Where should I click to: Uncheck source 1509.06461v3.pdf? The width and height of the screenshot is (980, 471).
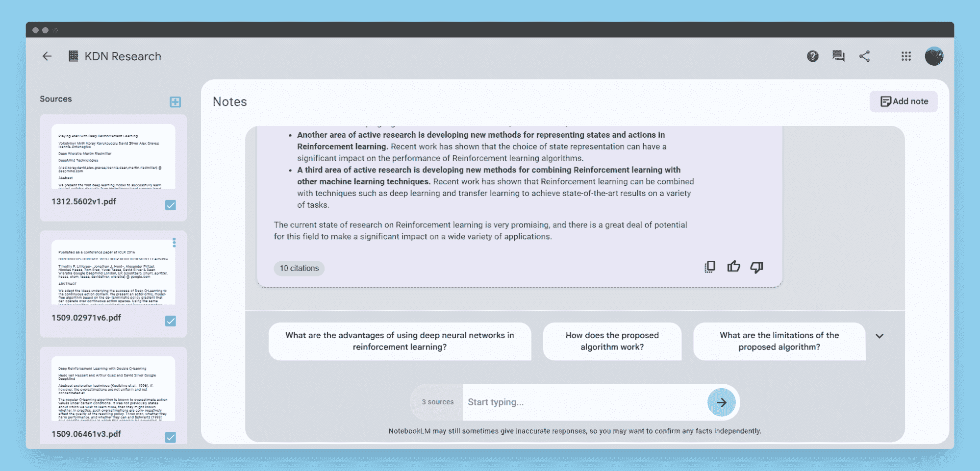pos(171,437)
